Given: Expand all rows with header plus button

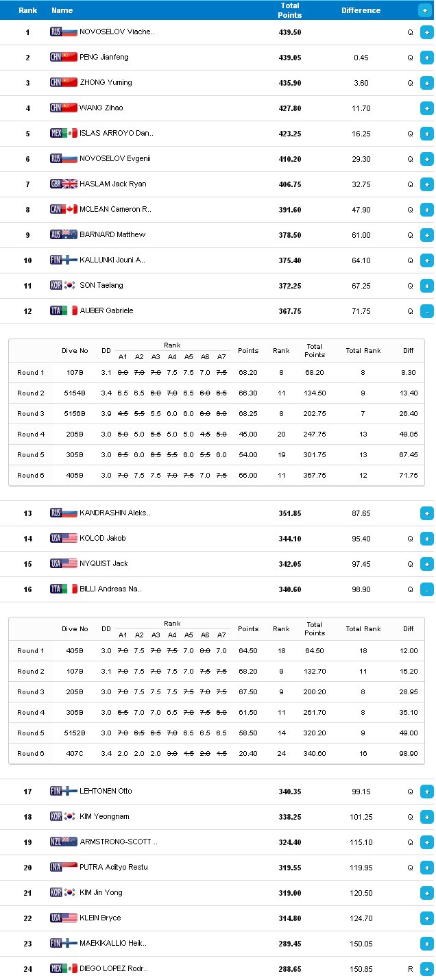Looking at the screenshot, I should 425,10.
